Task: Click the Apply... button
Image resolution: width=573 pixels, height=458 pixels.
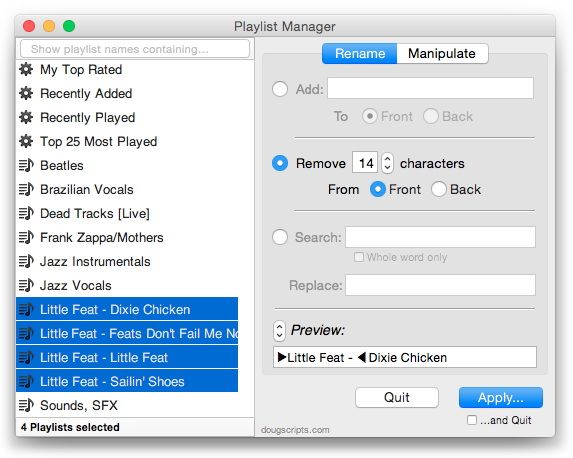Action: (x=501, y=398)
